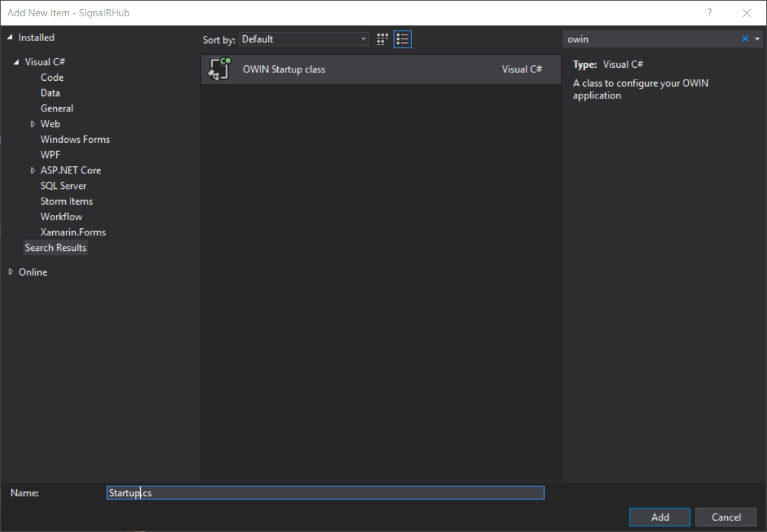Click the Installed tree label
Viewport: 767px width, 532px height.
coord(37,38)
